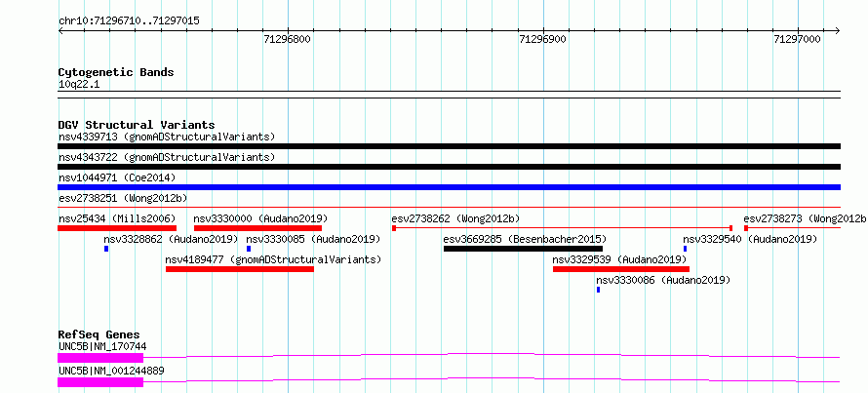Click the nsv25434 (Mills2006) text label
Image resolution: width=868 pixels, height=393 pixels.
(117, 218)
